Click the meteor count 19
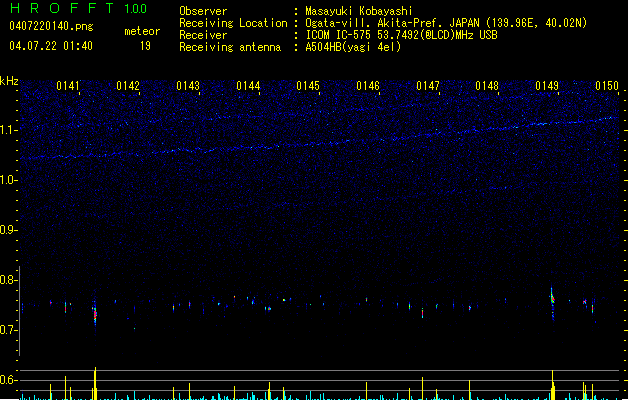The width and height of the screenshot is (629, 400). [145, 46]
